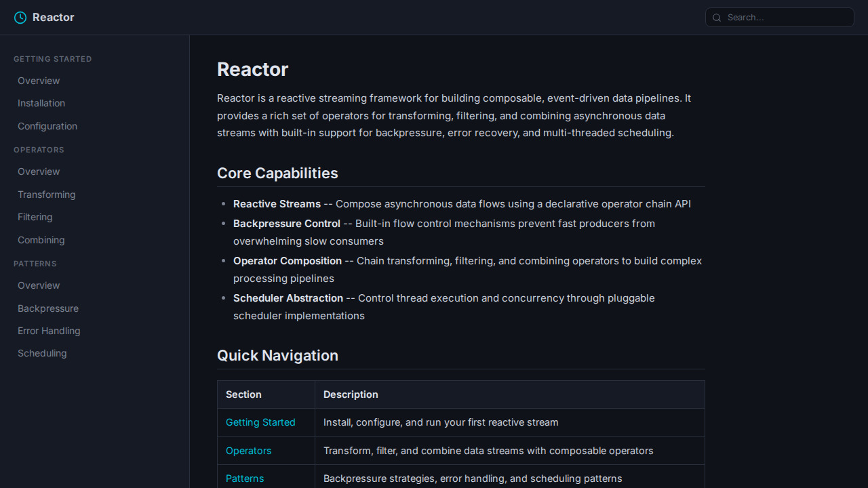Viewport: 868px width, 488px height.
Task: Go to the Backpressure patterns page
Action: pos(48,308)
